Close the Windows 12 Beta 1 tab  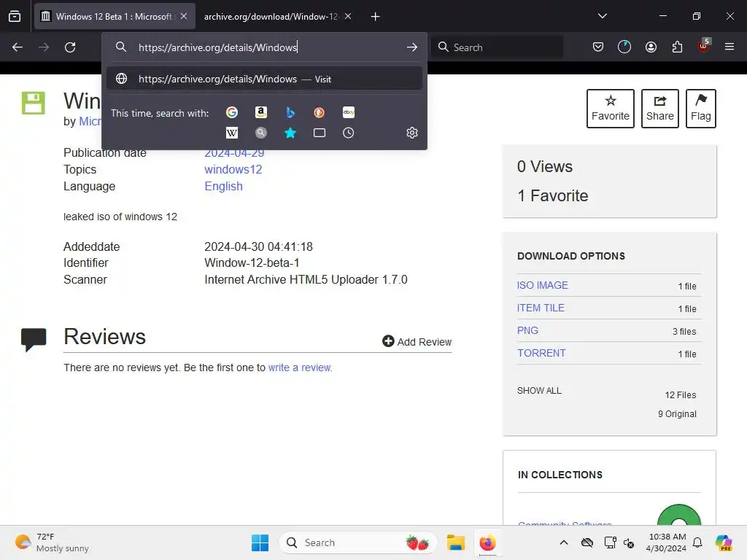(184, 16)
